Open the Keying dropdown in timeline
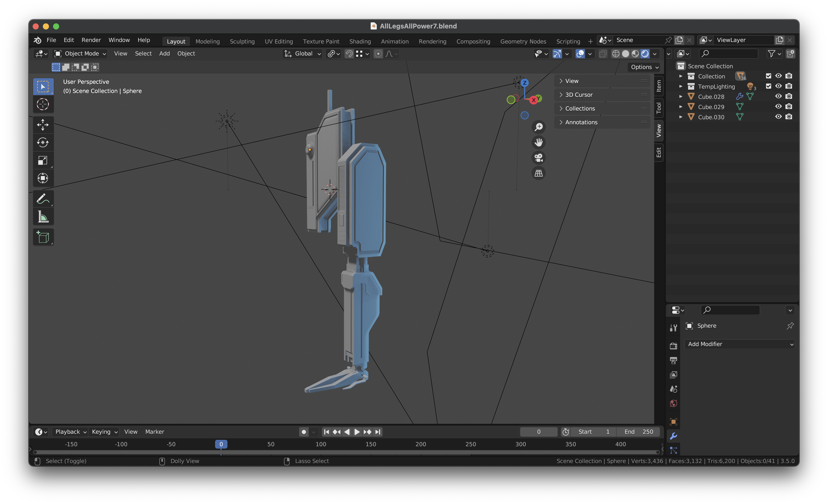This screenshot has width=828, height=504. point(105,432)
